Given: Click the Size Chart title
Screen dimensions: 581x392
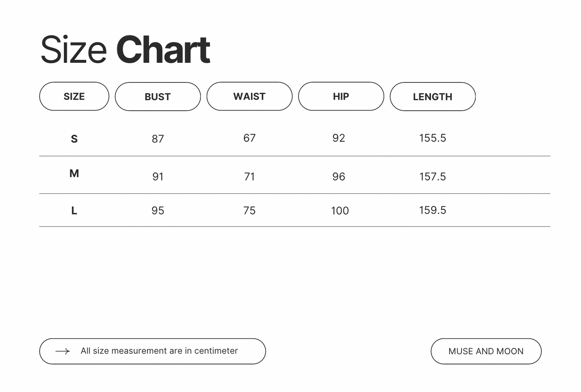Looking at the screenshot, I should 125,50.
